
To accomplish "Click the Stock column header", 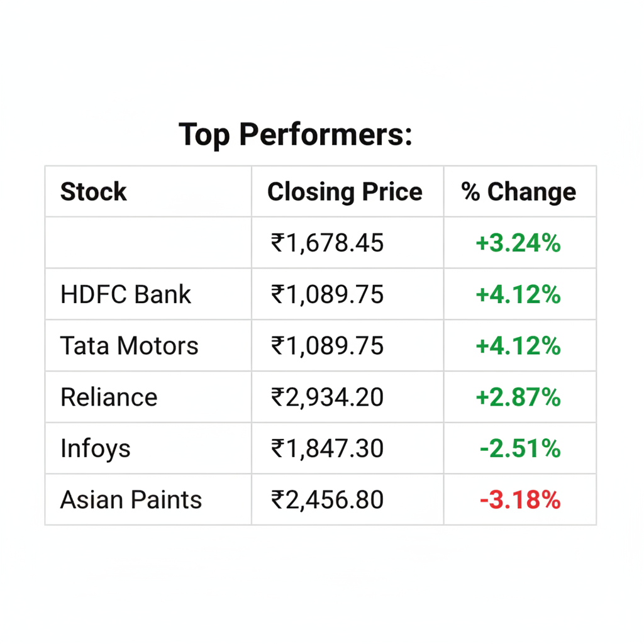I will click(93, 192).
